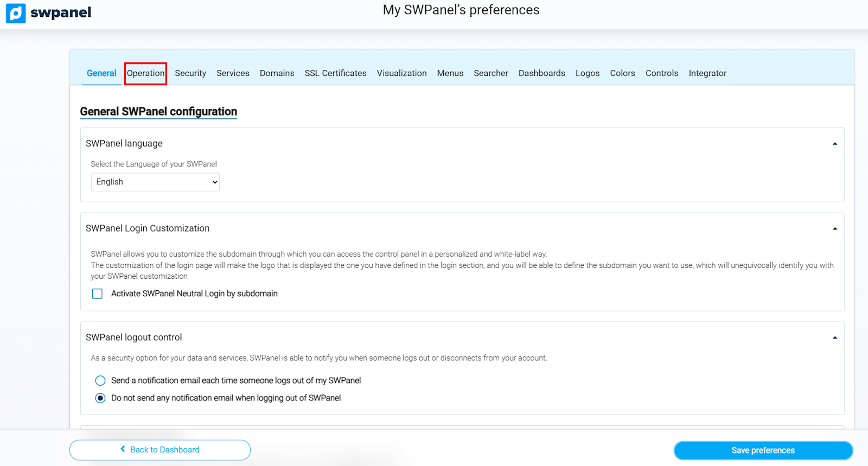
Task: Open the Security tab
Action: [x=190, y=73]
